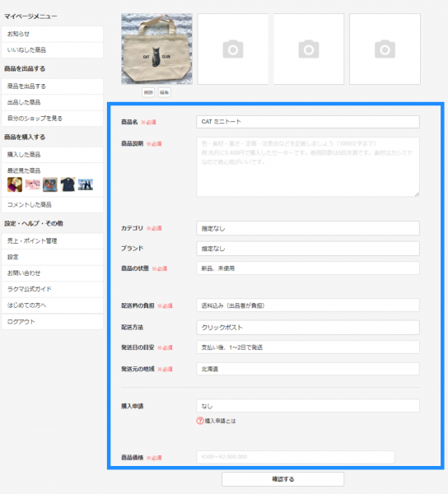The height and width of the screenshot is (494, 448).
Task: Click 最近見た商品 label in the sidebar
Action: point(24,170)
